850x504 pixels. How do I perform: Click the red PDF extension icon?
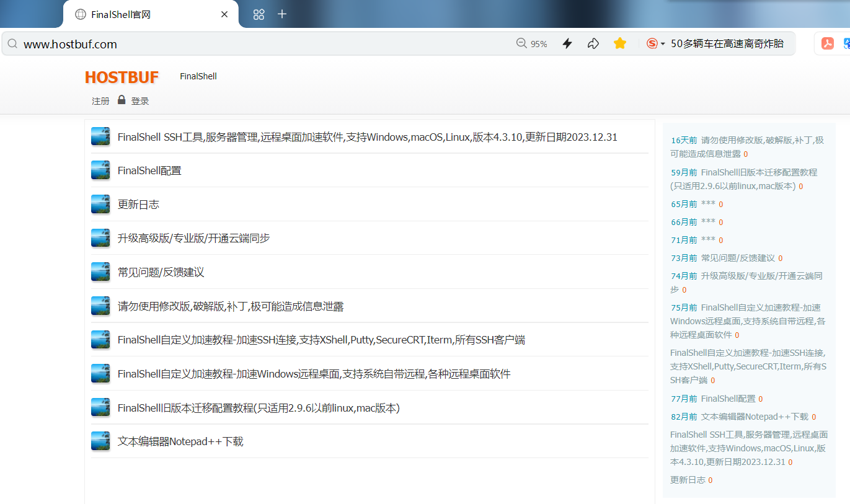(828, 43)
